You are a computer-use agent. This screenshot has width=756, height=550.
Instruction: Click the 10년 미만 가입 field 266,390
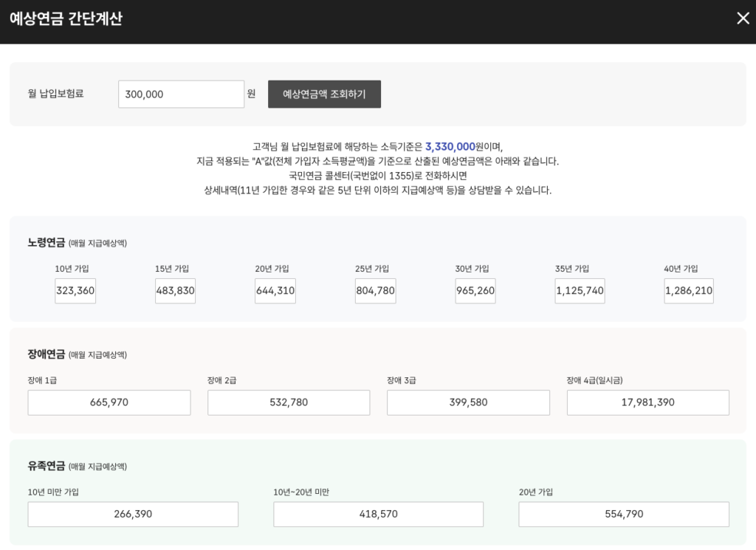133,515
